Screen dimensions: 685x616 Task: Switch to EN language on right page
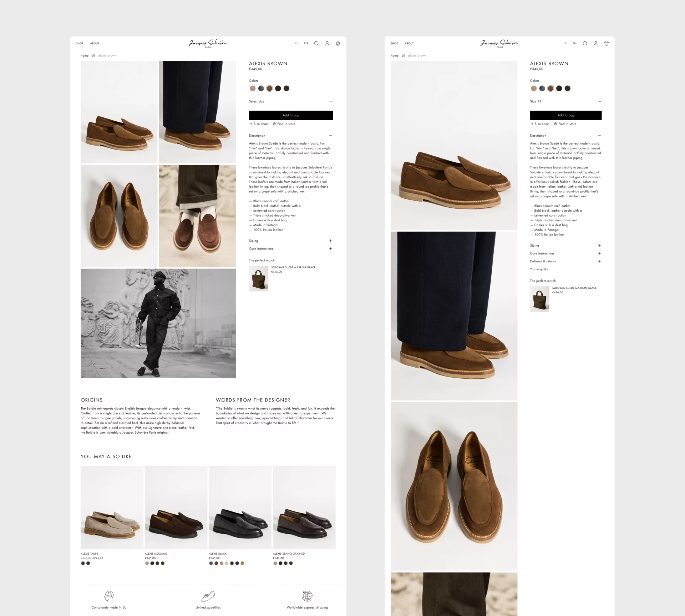pyautogui.click(x=575, y=44)
